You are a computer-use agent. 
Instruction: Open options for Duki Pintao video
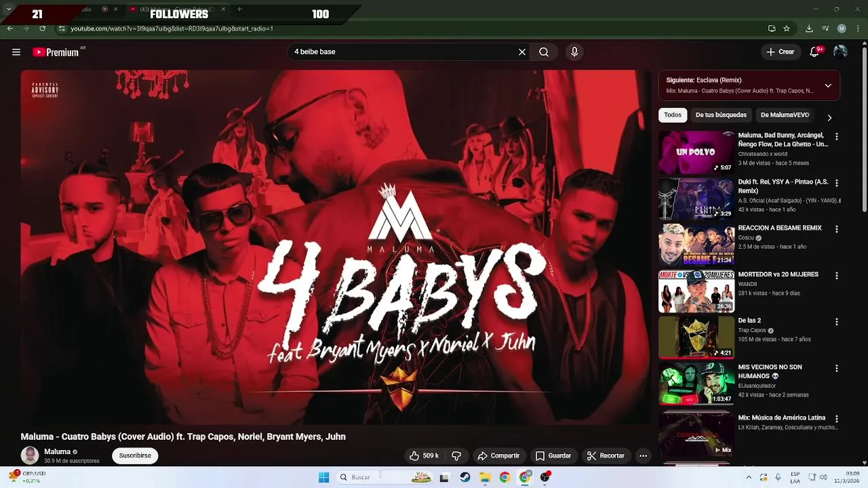(x=836, y=183)
